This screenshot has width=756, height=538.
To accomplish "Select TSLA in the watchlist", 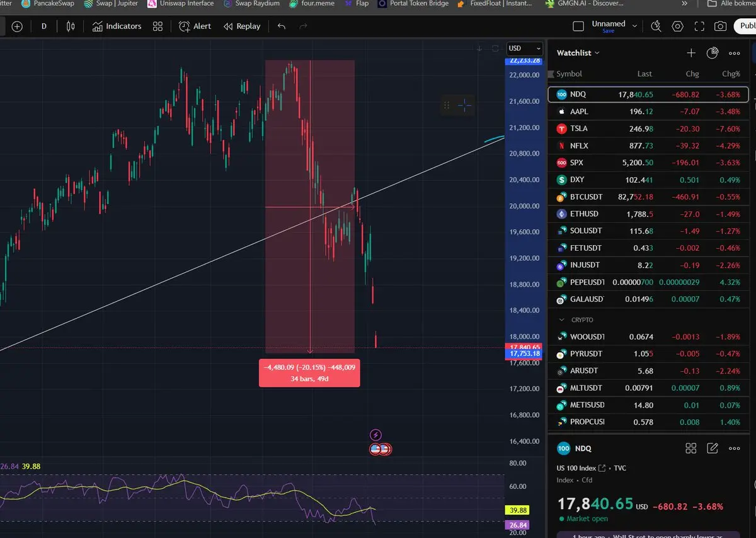I will click(x=648, y=129).
